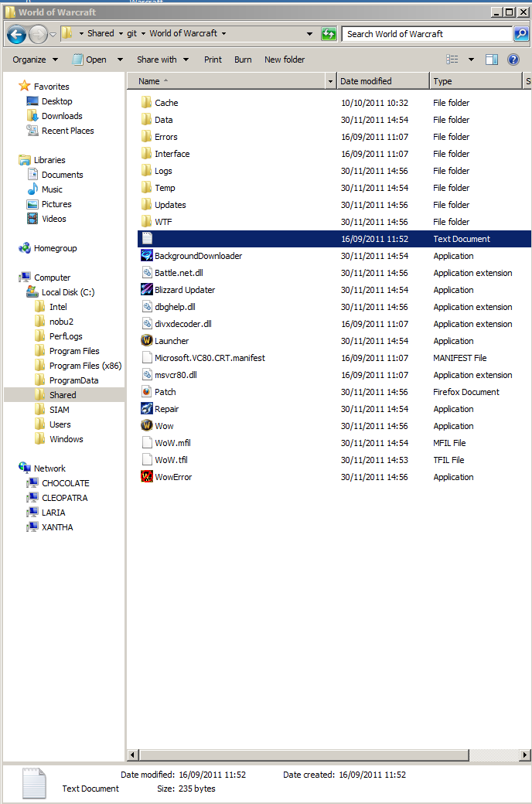This screenshot has width=532, height=804.
Task: Click the Local Disk (C:) drive icon
Action: coord(32,291)
